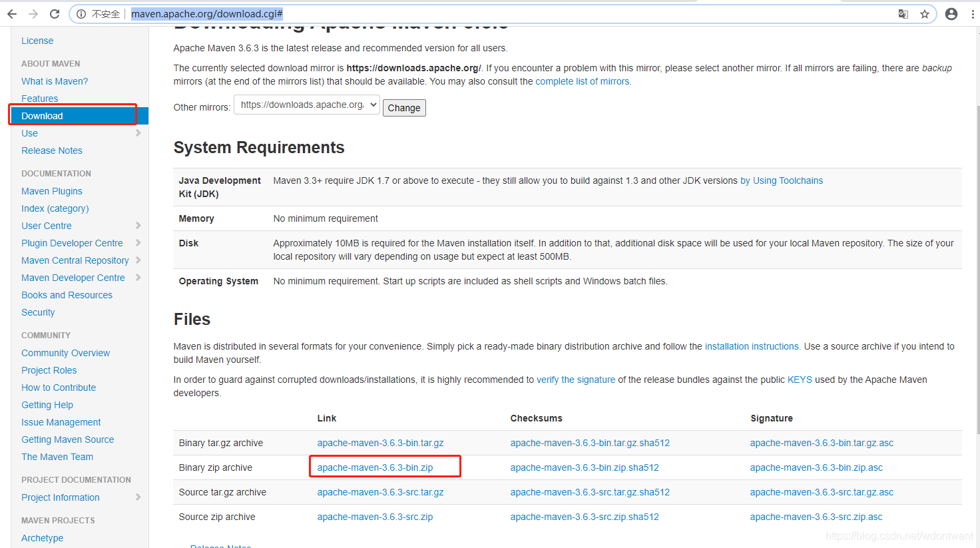Open The Maven Team link

(x=57, y=457)
